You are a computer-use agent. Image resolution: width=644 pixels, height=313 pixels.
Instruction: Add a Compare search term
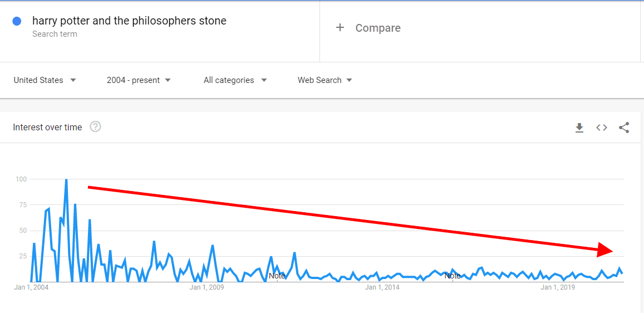(x=378, y=28)
